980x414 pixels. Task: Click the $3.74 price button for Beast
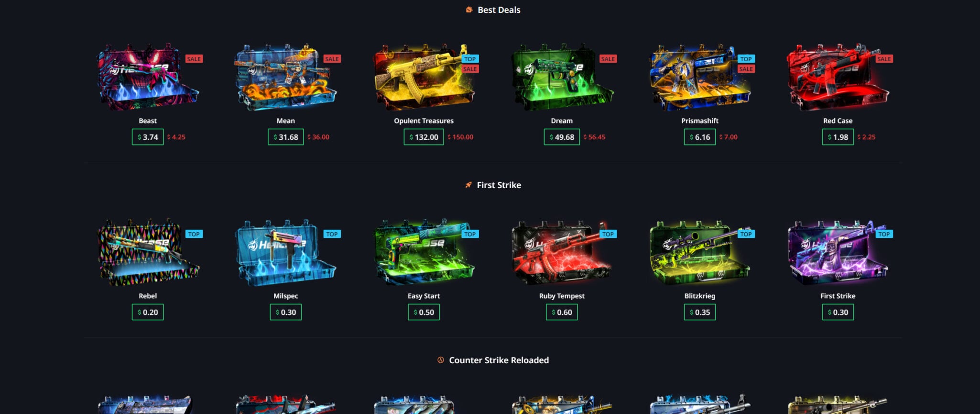(148, 137)
